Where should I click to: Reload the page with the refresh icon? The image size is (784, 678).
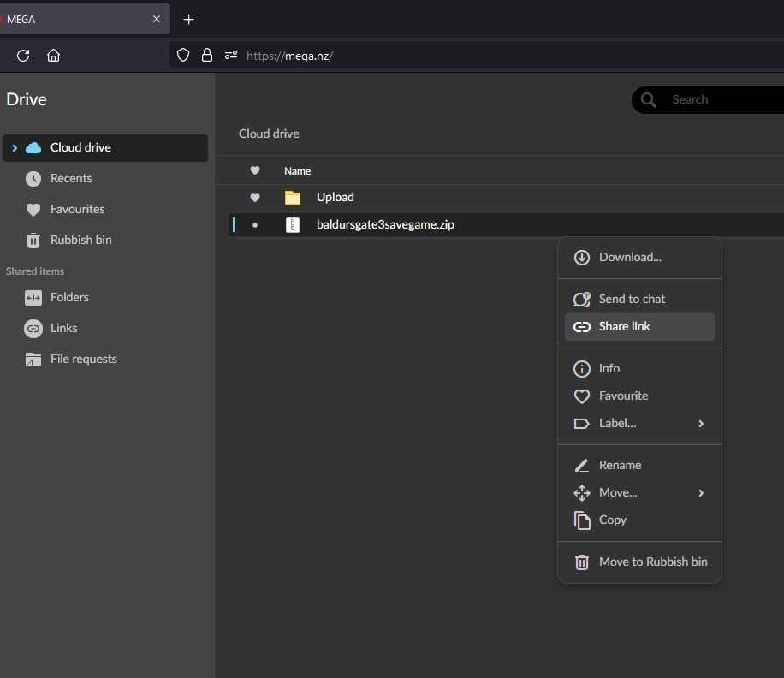click(x=23, y=56)
